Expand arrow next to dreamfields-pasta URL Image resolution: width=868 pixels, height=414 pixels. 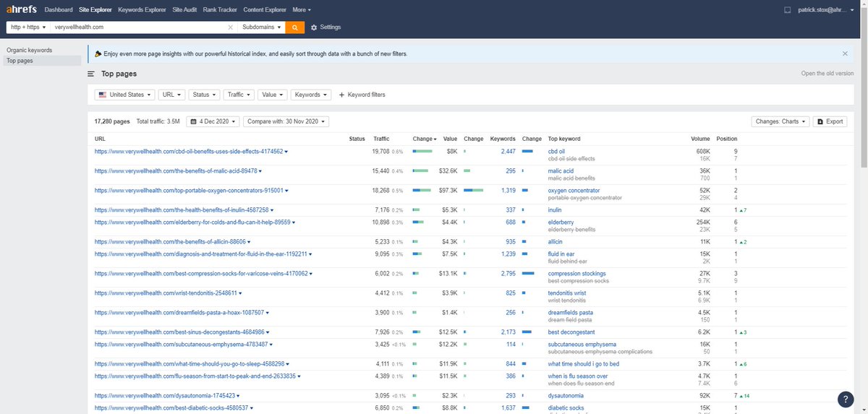click(x=267, y=312)
